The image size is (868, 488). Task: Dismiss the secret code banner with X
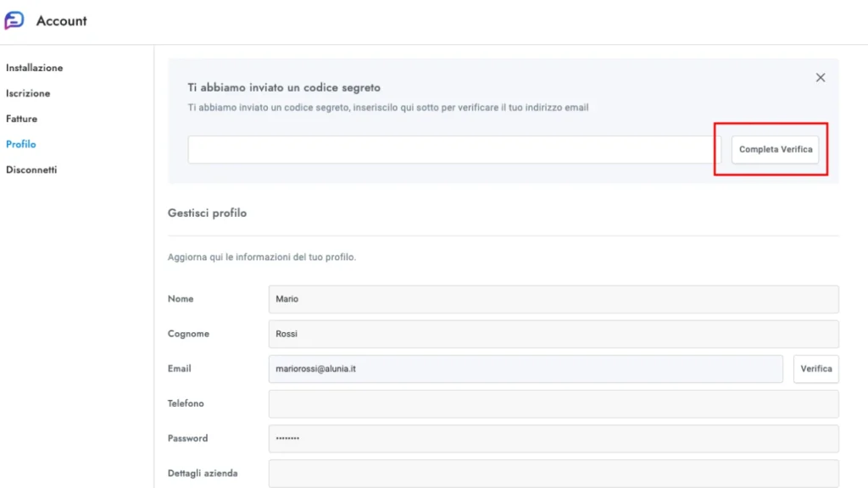(x=820, y=78)
